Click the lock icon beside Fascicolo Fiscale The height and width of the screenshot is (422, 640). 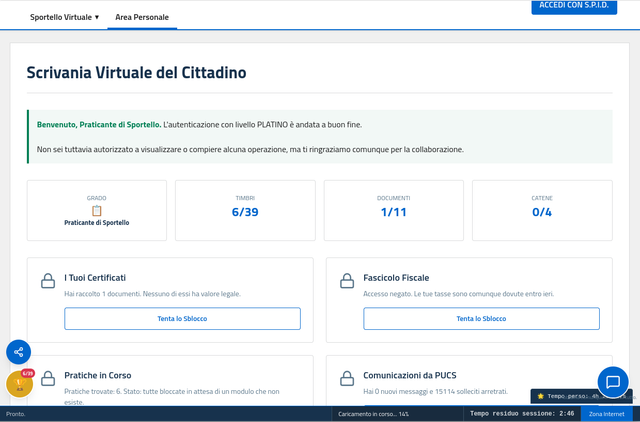[x=347, y=281]
